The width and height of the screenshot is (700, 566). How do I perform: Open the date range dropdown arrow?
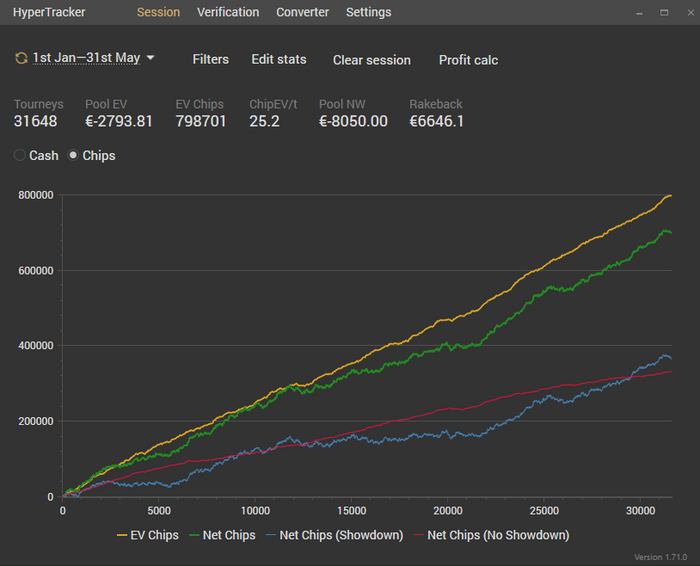[x=150, y=58]
